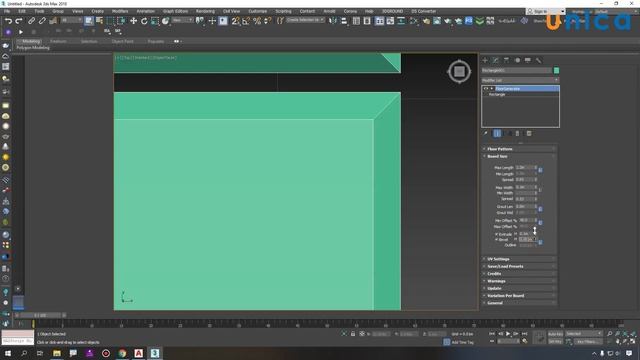The height and width of the screenshot is (360, 640).
Task: Open the Sign In dropdown
Action: [545, 11]
